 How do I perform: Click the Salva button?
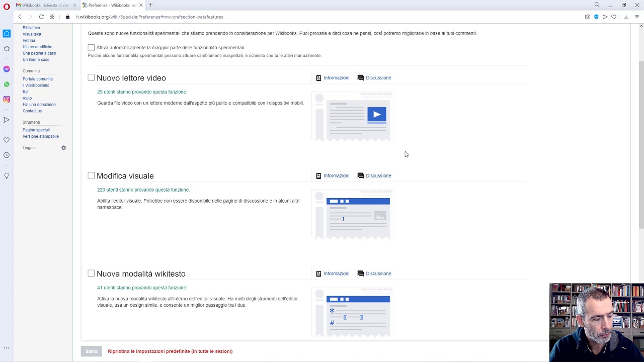91,351
